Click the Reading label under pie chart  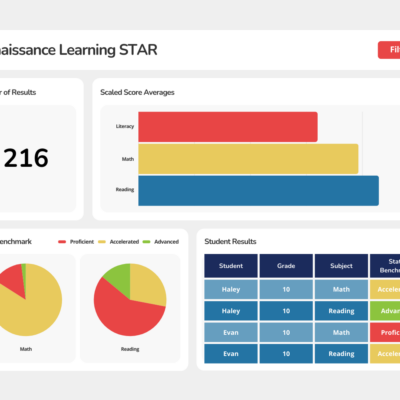pyautogui.click(x=130, y=349)
